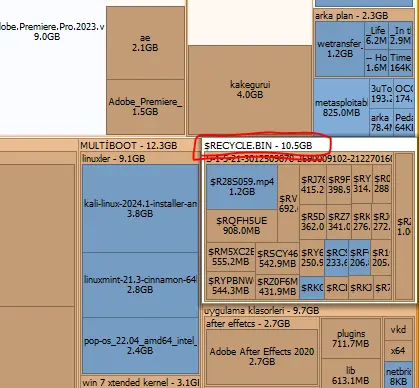This screenshot has width=419, height=388.
Task: Click the small $R7 block
Action: point(382,288)
